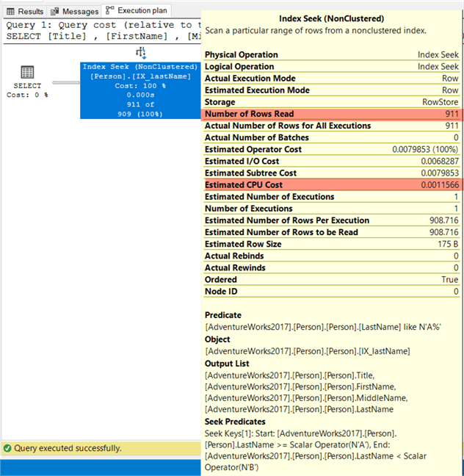Image resolution: width=464 pixels, height=476 pixels.
Task: Click the Physical Operation row
Action: (332, 54)
